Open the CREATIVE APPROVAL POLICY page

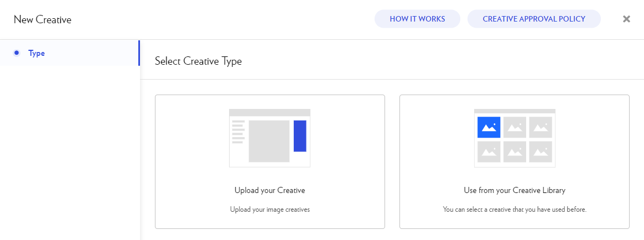click(x=534, y=19)
